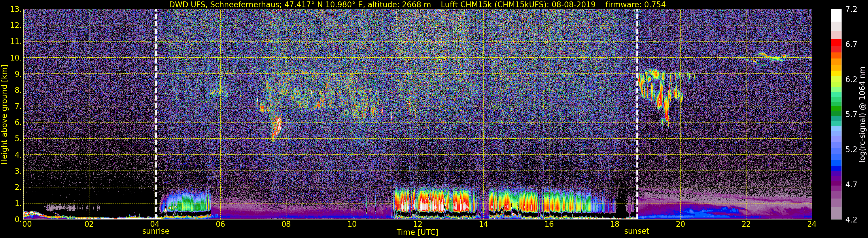Click the white dashed sunrise marker line

pyautogui.click(x=156, y=114)
